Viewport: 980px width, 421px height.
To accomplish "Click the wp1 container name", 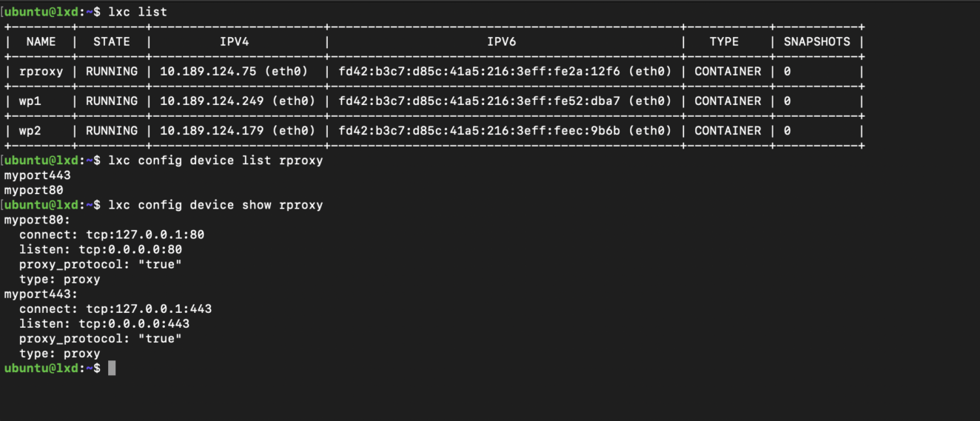I will point(30,101).
